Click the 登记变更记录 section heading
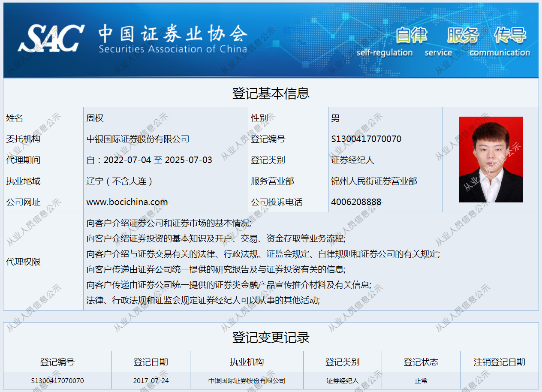Image resolution: width=542 pixels, height=392 pixels. (x=271, y=338)
